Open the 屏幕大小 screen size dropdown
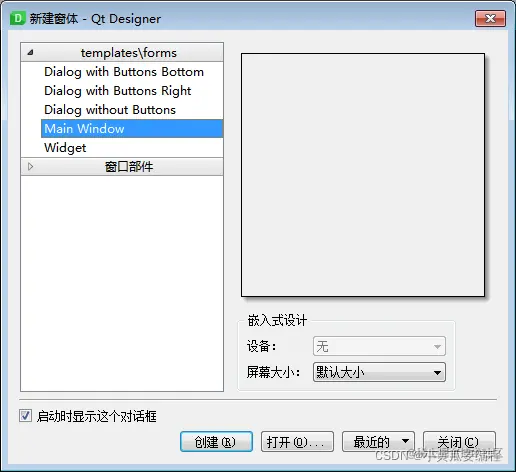The height and width of the screenshot is (472, 516). pos(379,372)
